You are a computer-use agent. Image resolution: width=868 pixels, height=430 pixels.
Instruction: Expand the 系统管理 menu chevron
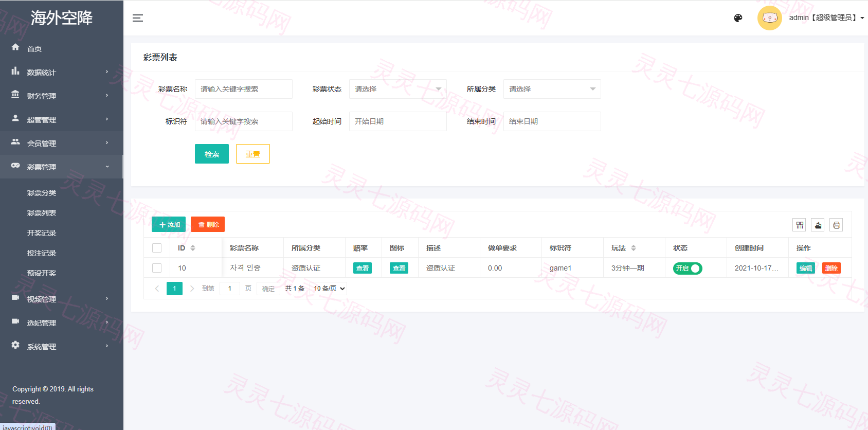click(x=107, y=346)
